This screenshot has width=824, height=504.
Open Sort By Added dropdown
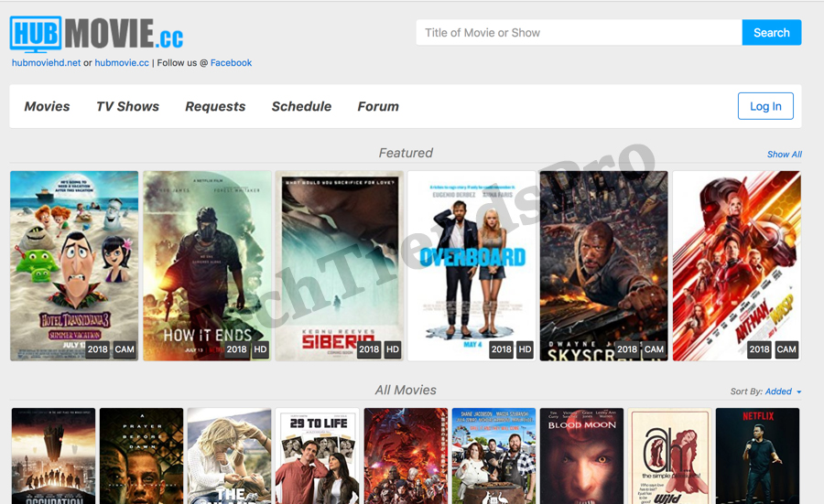point(783,391)
